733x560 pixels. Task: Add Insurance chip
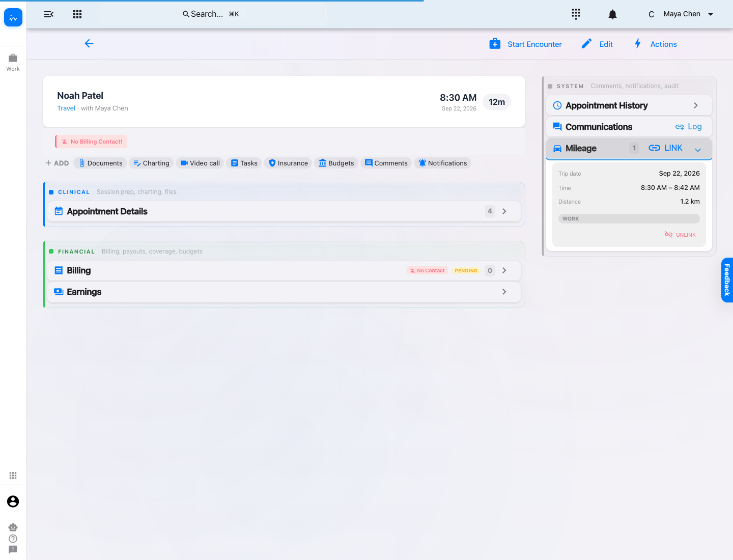(x=288, y=163)
